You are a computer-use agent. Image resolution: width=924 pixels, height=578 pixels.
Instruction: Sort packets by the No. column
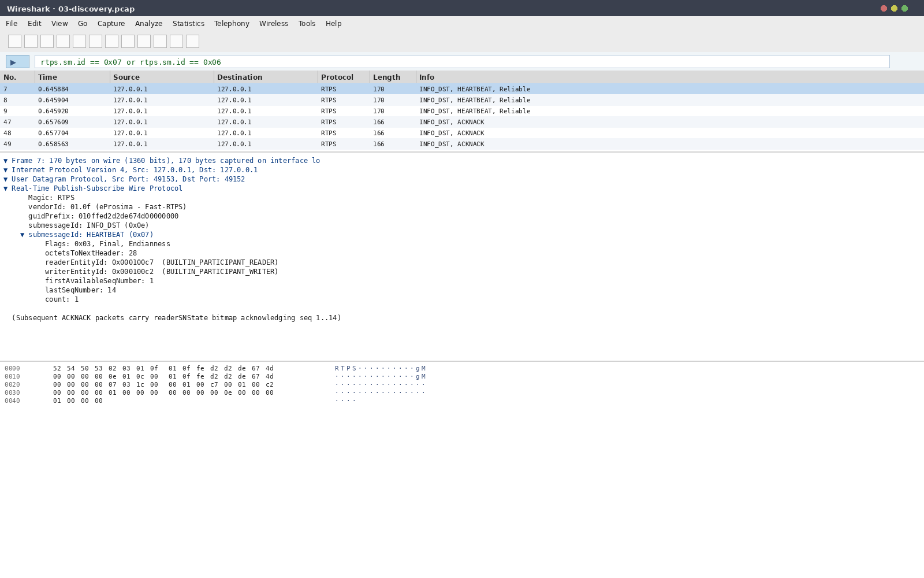(17, 77)
